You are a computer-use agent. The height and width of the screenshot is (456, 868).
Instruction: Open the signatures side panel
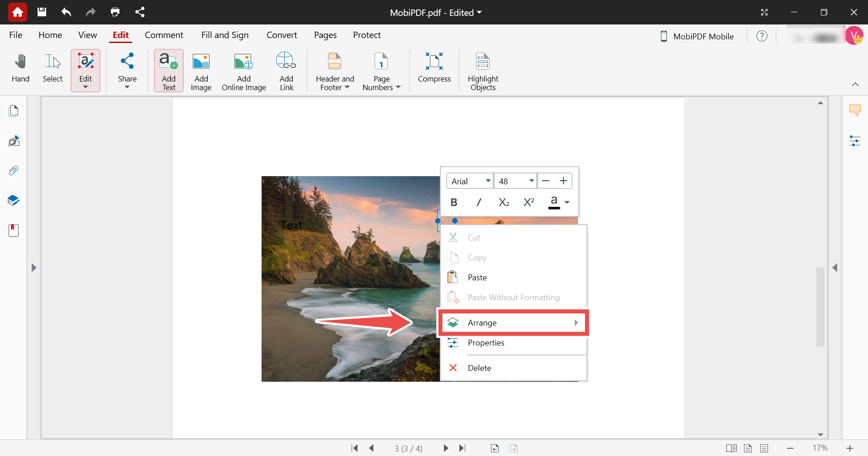pyautogui.click(x=14, y=141)
